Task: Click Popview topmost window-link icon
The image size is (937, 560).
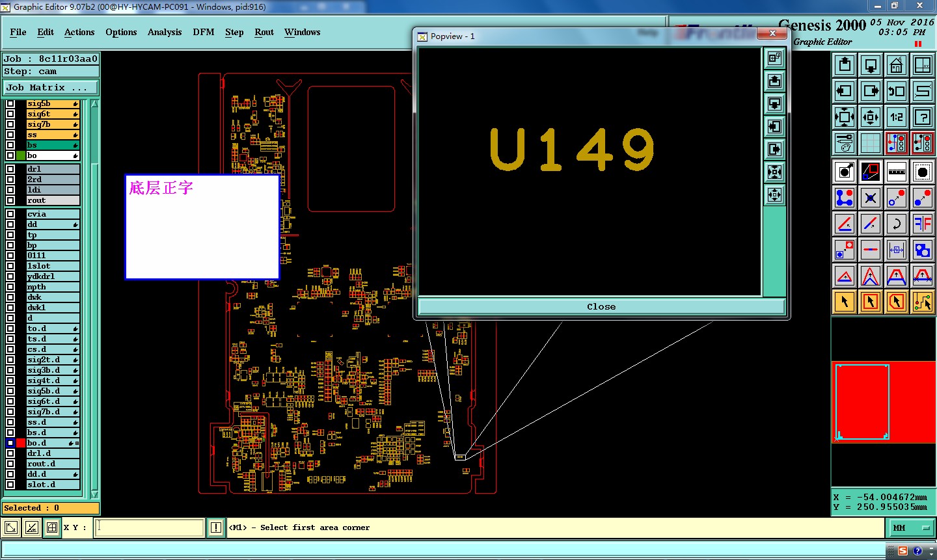Action: point(774,58)
